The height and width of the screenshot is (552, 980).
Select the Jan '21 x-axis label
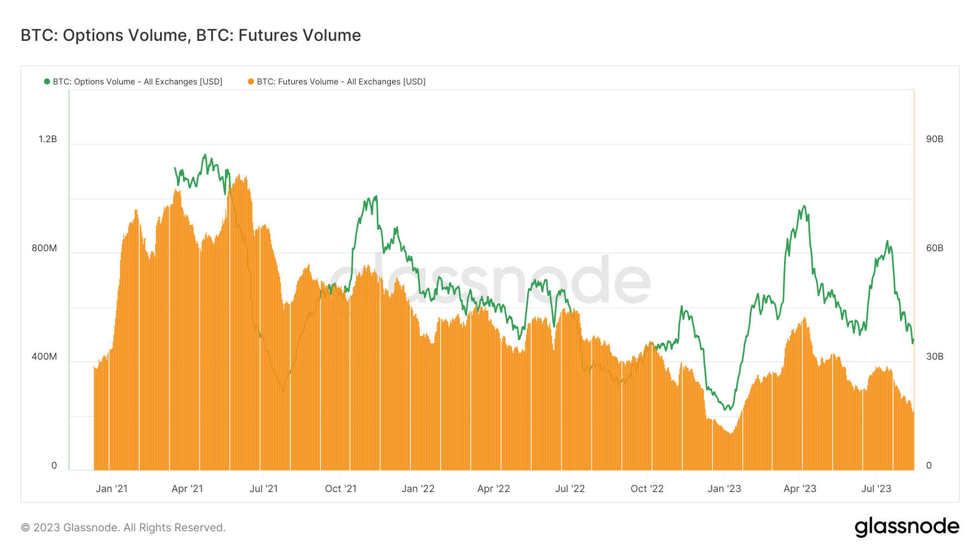pos(112,489)
